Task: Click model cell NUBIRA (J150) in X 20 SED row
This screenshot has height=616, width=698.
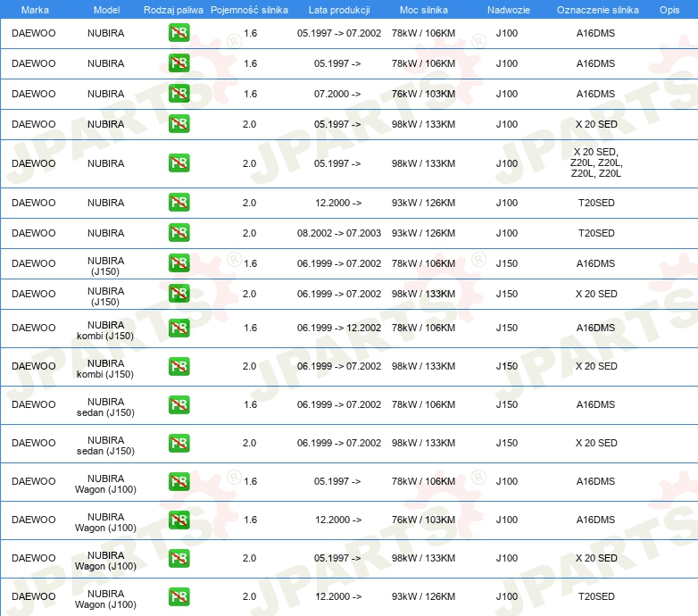Action: pyautogui.click(x=105, y=296)
